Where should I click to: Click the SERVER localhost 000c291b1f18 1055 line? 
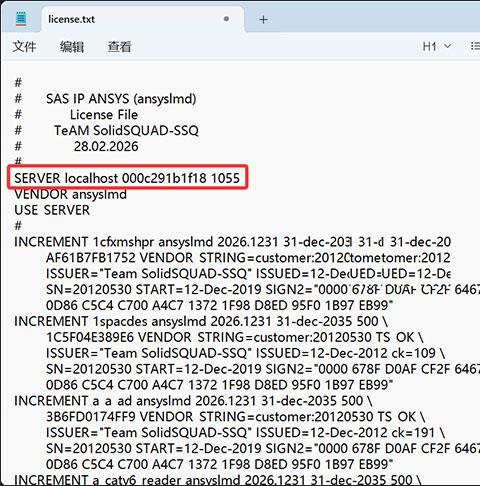pos(127,178)
